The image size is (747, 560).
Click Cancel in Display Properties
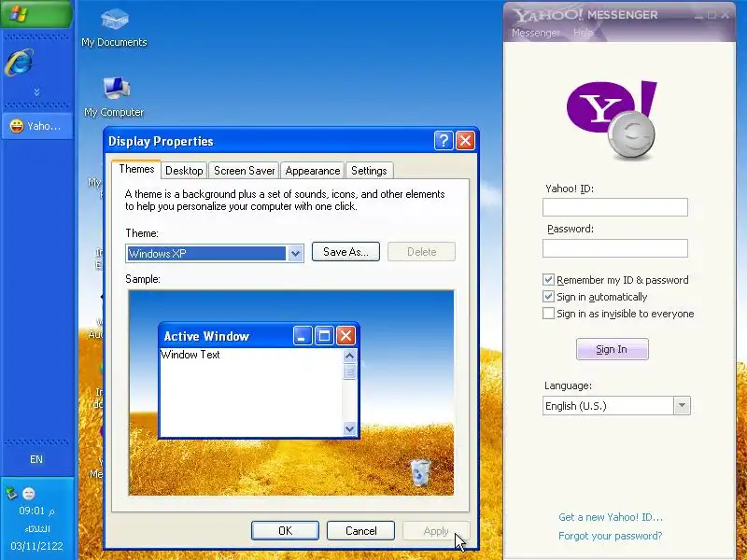coord(360,530)
